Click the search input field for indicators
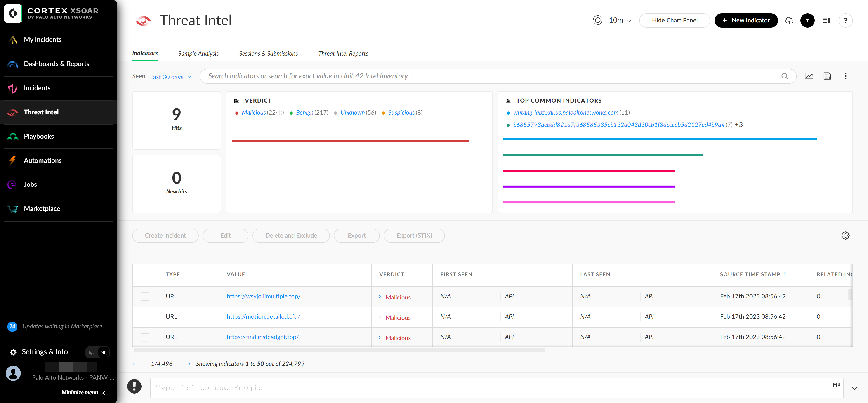The height and width of the screenshot is (403, 868). (494, 76)
